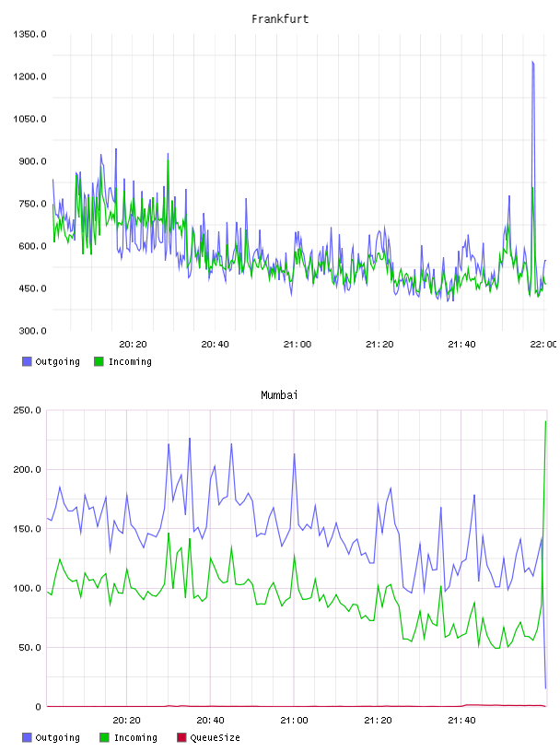The width and height of the screenshot is (560, 752).
Task: Click the 0 y-axis label in Mumbai chart
Action: point(39,707)
